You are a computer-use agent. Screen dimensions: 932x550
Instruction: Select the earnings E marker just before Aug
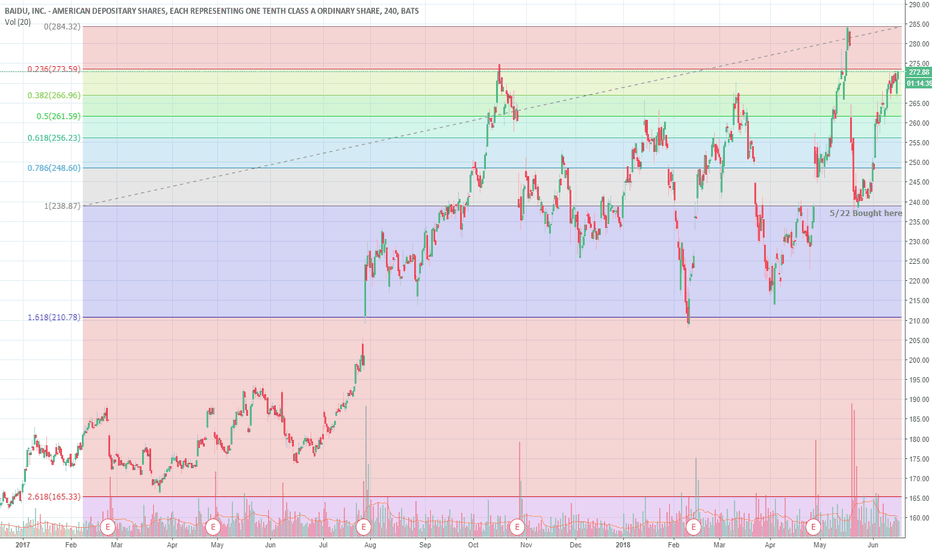click(363, 527)
